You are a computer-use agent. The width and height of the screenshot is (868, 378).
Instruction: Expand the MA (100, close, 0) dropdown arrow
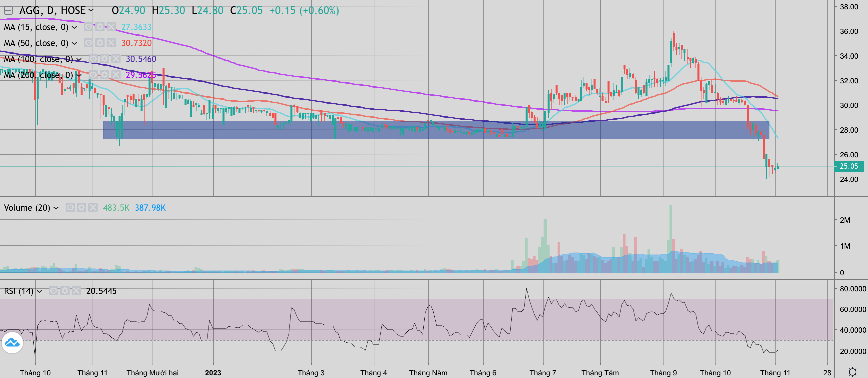pos(79,59)
